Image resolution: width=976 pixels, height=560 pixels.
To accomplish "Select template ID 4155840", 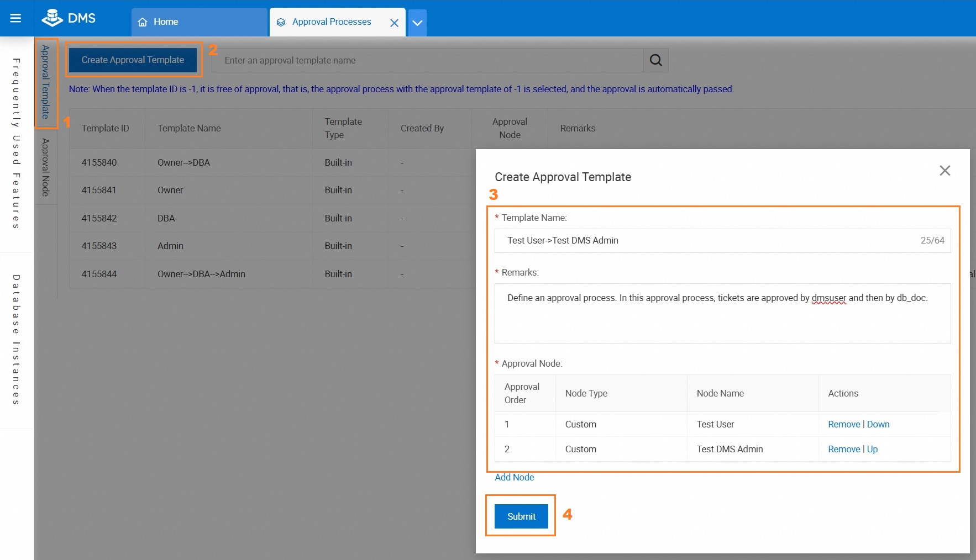I will coord(99,162).
